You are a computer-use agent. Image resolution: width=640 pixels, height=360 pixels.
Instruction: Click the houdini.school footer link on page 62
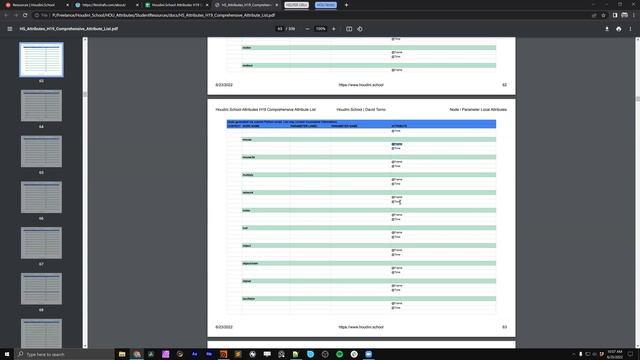pyautogui.click(x=361, y=85)
